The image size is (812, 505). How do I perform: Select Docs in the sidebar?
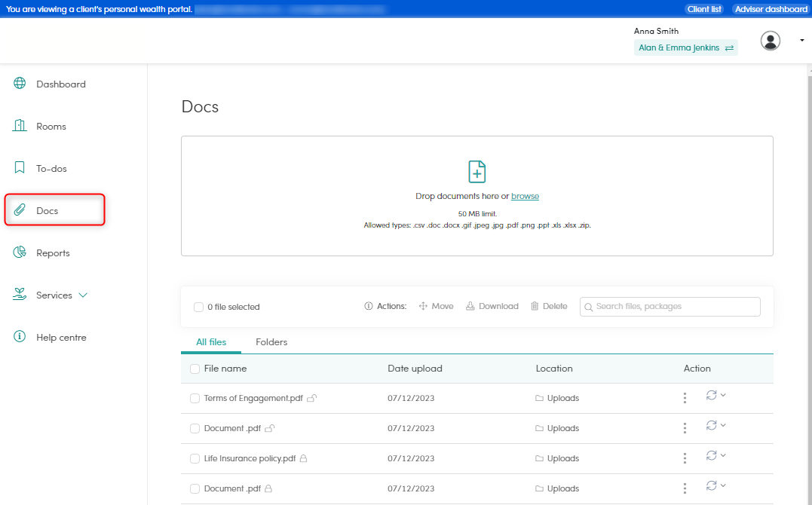(55, 210)
